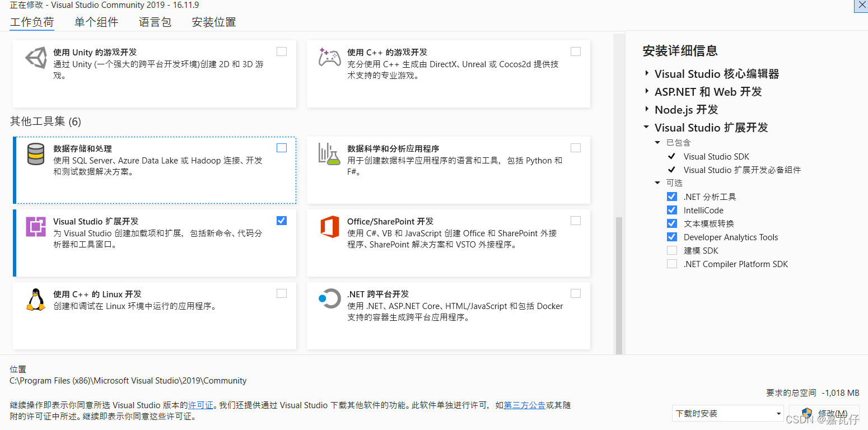Click the 修改(M) button
Image resolution: width=868 pixels, height=430 pixels.
[824, 414]
